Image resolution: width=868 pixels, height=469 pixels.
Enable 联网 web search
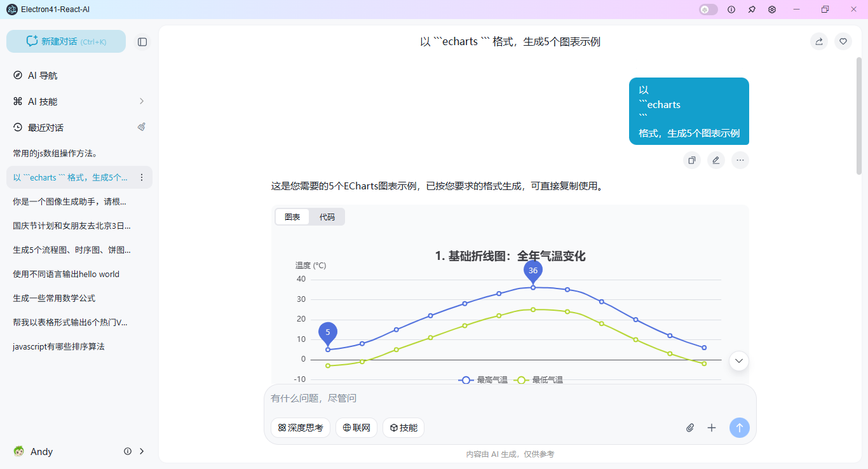pos(356,428)
